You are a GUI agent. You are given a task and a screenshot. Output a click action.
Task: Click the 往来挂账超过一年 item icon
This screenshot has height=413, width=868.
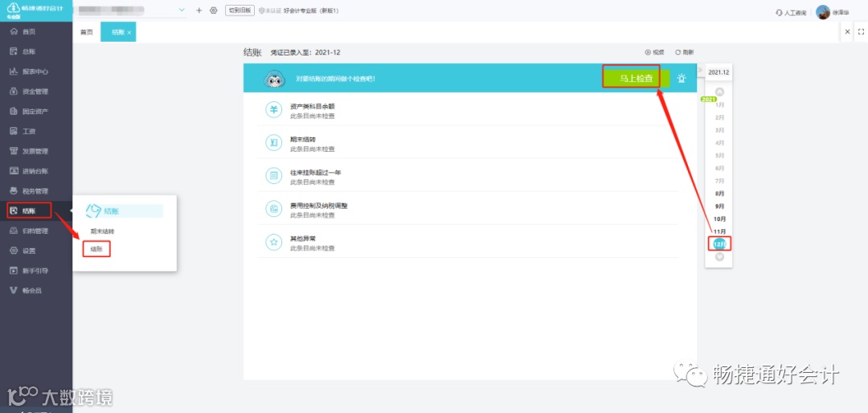tap(274, 176)
